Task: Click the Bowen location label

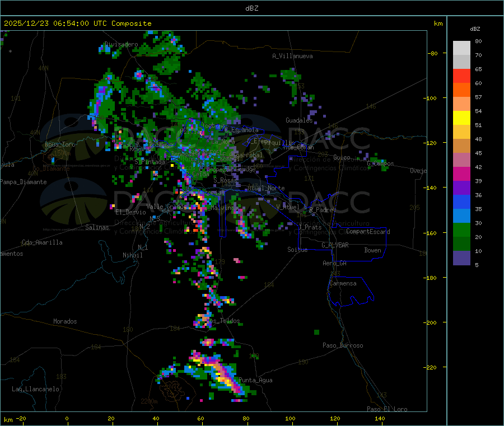Action: tap(372, 250)
